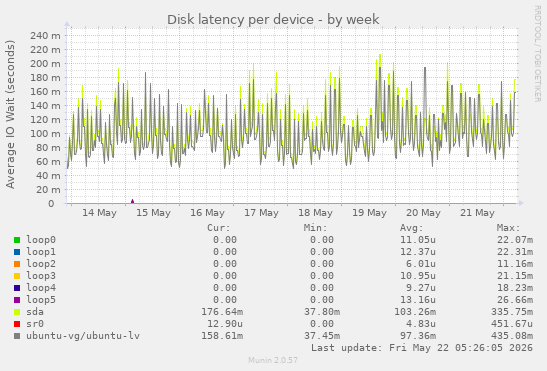Click the red sr0 legend swatch
The image size is (547, 371).
(x=17, y=324)
